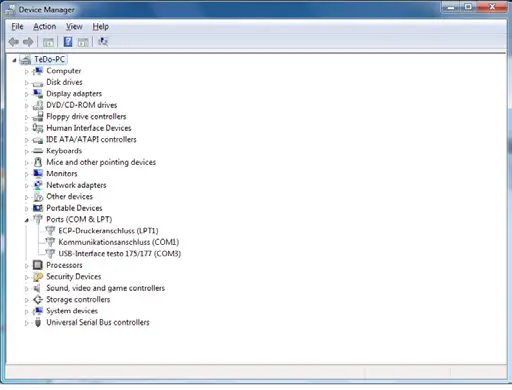Click the Action Pane toolbar icon
Screen dimensions: 512x390
[x=83, y=42]
